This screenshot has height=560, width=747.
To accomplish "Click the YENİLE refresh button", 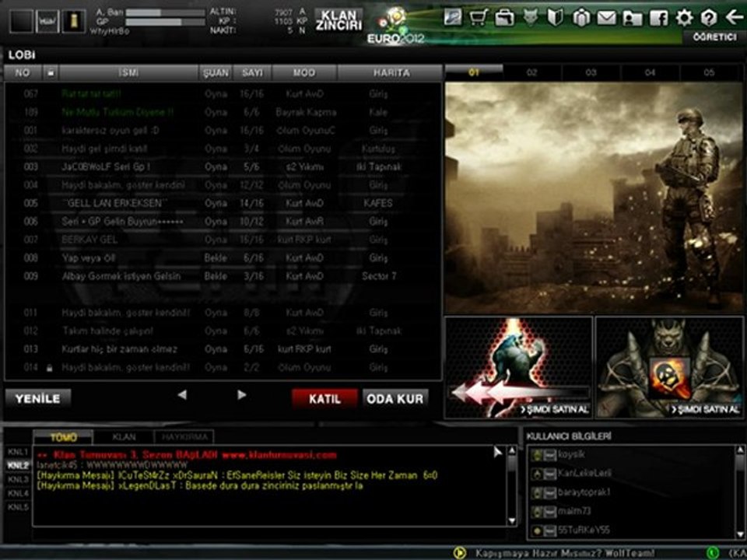I will click(38, 398).
